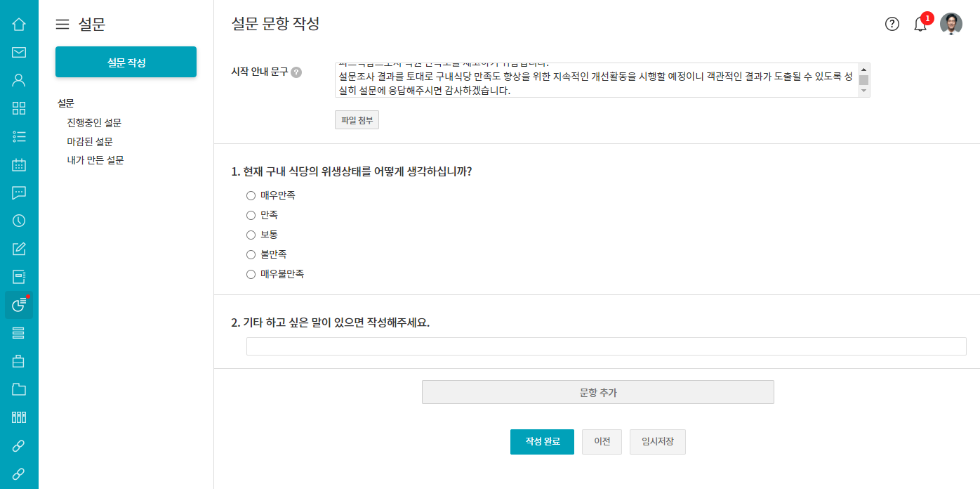Viewport: 980px width, 489px height.
Task: Open the home icon in the sidebar
Action: pos(19,25)
